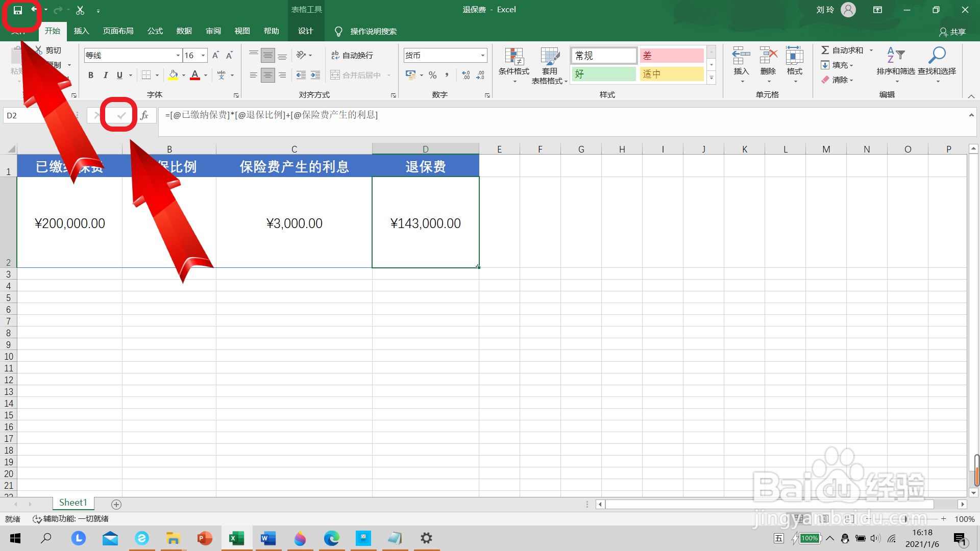The width and height of the screenshot is (980, 551).
Task: Click the scissors Cut icon in title bar
Action: 80,10
